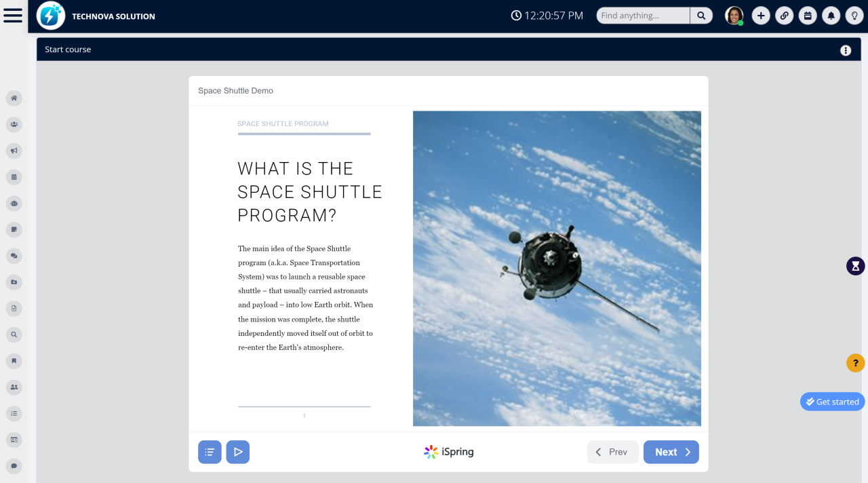Click the Get started button
Image resolution: width=868 pixels, height=483 pixels.
coord(832,402)
